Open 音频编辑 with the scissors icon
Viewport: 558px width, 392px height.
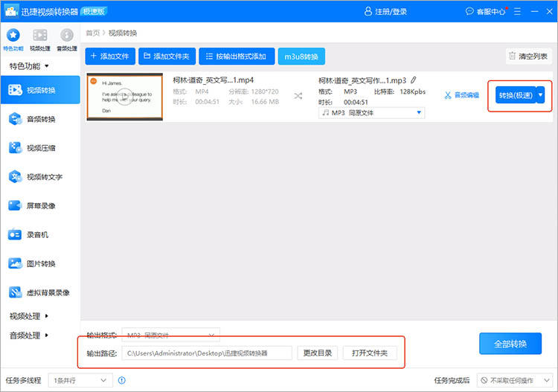(x=461, y=95)
